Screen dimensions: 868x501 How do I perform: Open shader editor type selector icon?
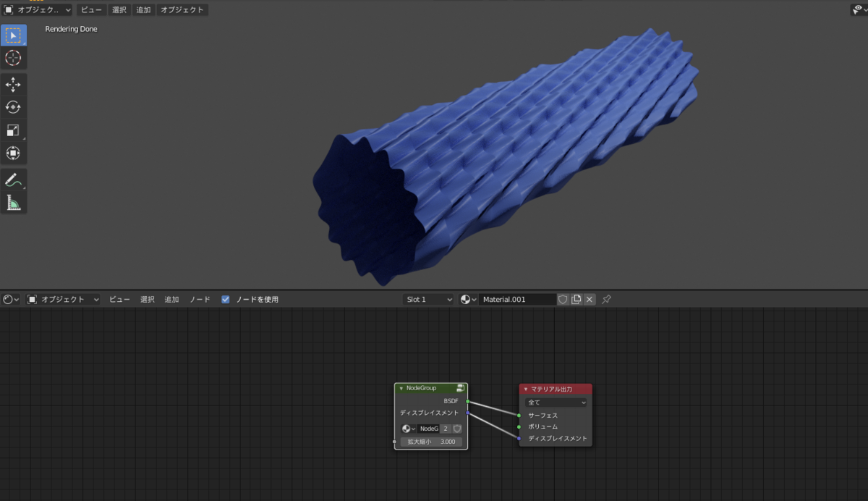pos(11,299)
